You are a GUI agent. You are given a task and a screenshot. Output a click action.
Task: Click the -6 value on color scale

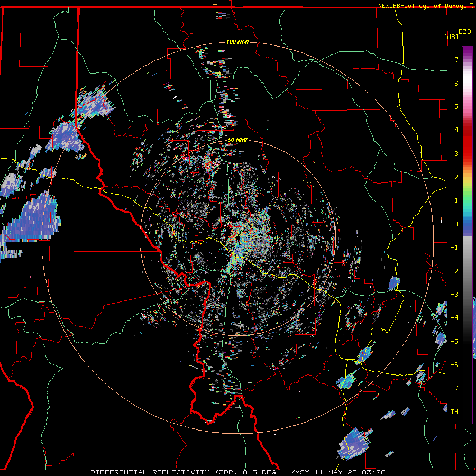(x=454, y=365)
